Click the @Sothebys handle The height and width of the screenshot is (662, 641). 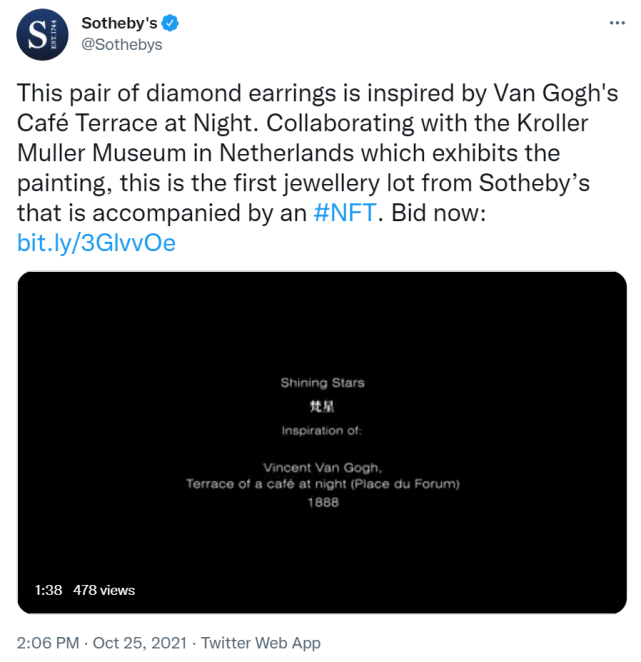[x=121, y=44]
